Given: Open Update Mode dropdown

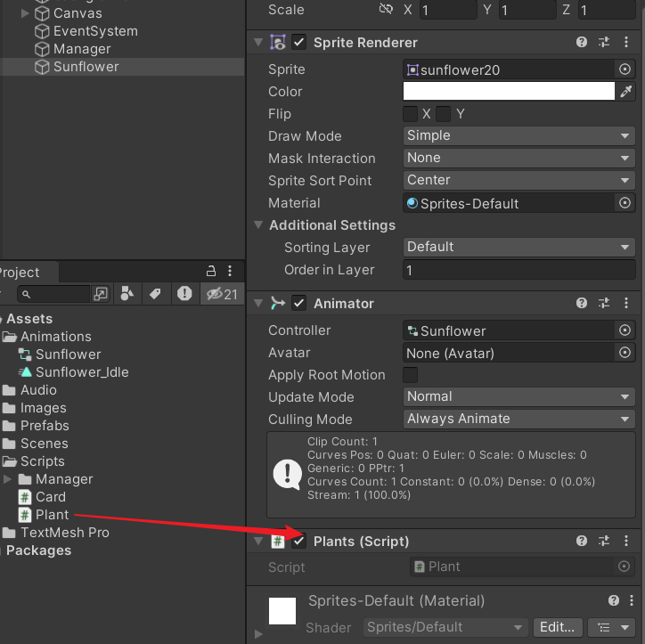Looking at the screenshot, I should (519, 397).
